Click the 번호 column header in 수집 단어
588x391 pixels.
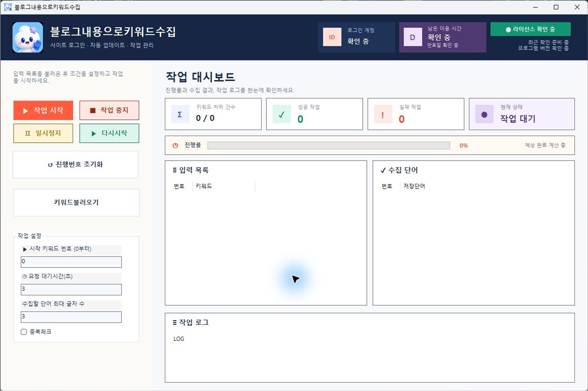tap(387, 186)
